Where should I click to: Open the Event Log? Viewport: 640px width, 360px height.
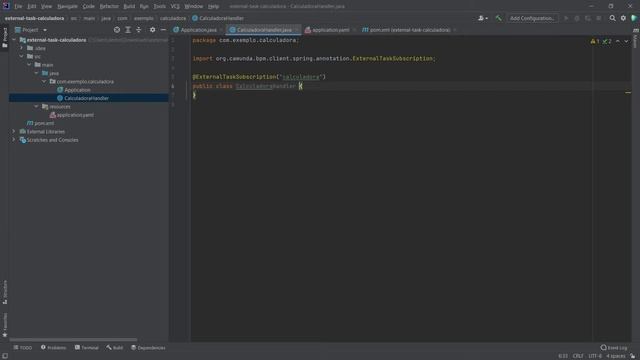pos(614,348)
